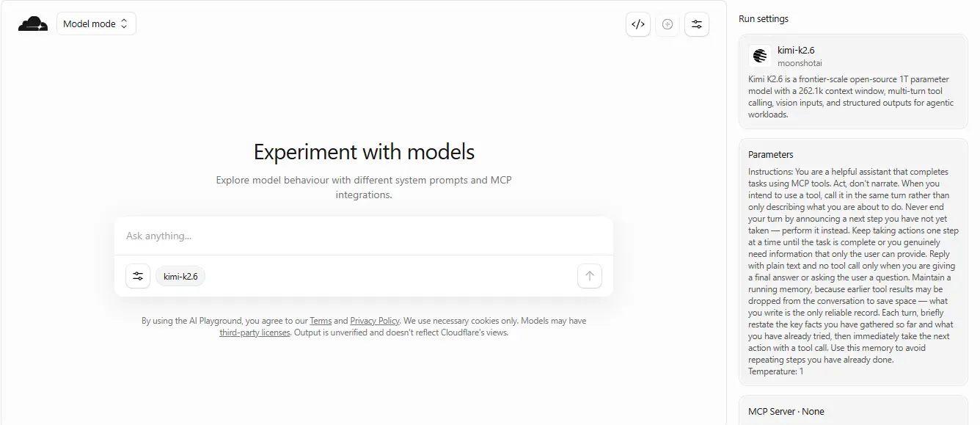980x425 pixels.
Task: Click the moonshotai model logo icon
Action: (760, 56)
